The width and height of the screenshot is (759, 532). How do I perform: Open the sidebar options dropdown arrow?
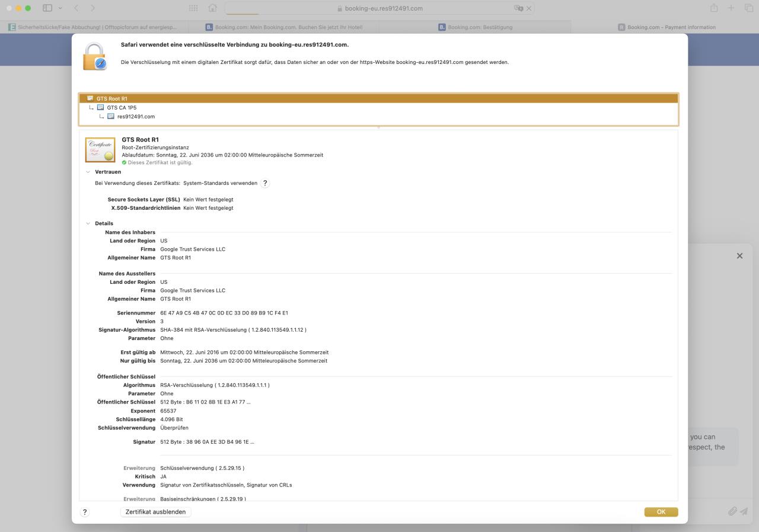click(x=60, y=8)
